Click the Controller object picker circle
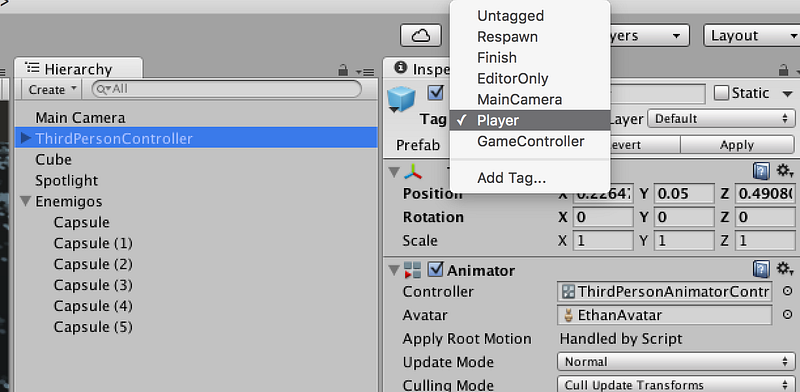 click(x=788, y=291)
